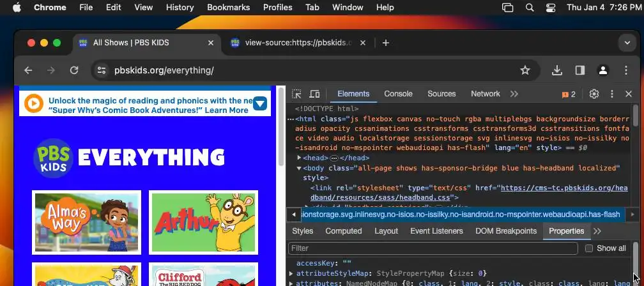Switch to the Network panel

click(486, 94)
